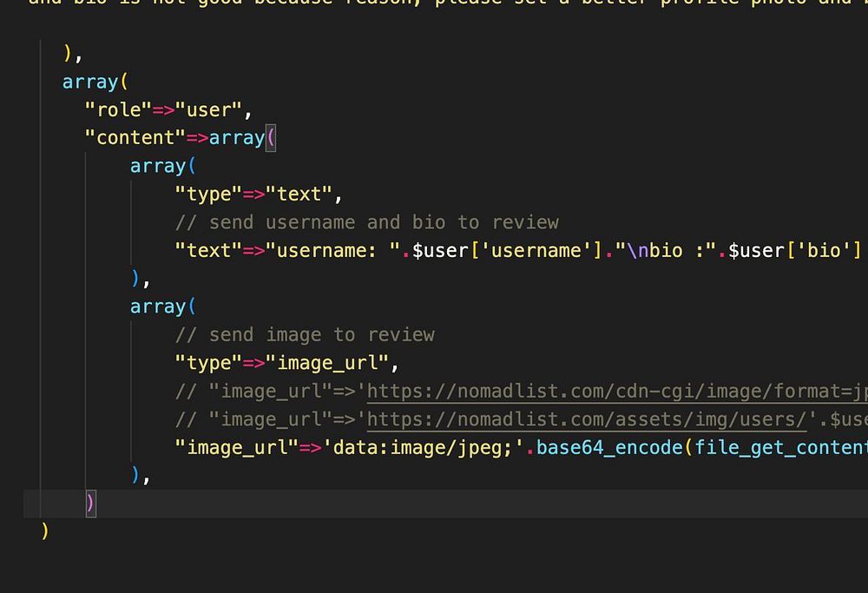The height and width of the screenshot is (593, 868).
Task: Open the nomadlist.com/assets/img/users URL link
Action: click(x=587, y=419)
